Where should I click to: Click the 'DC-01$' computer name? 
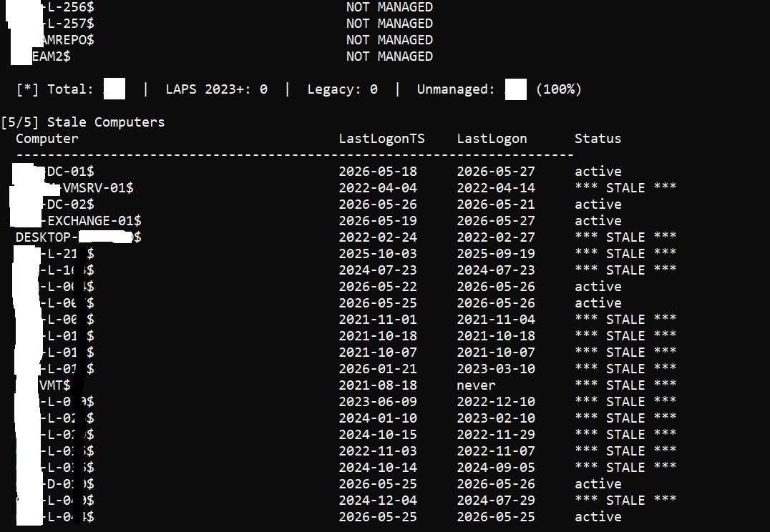pyautogui.click(x=69, y=172)
